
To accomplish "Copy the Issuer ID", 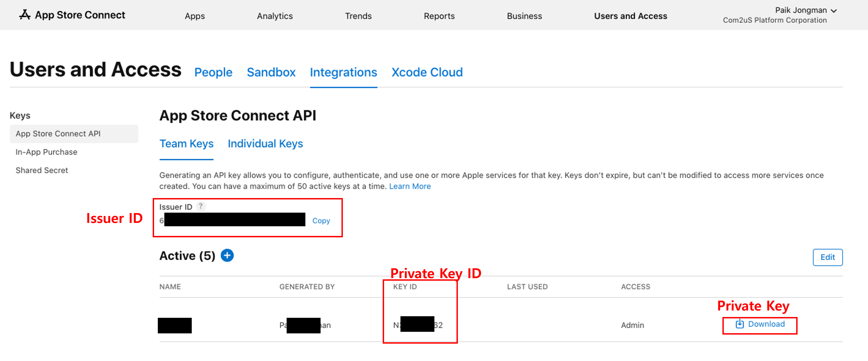I will coord(321,221).
